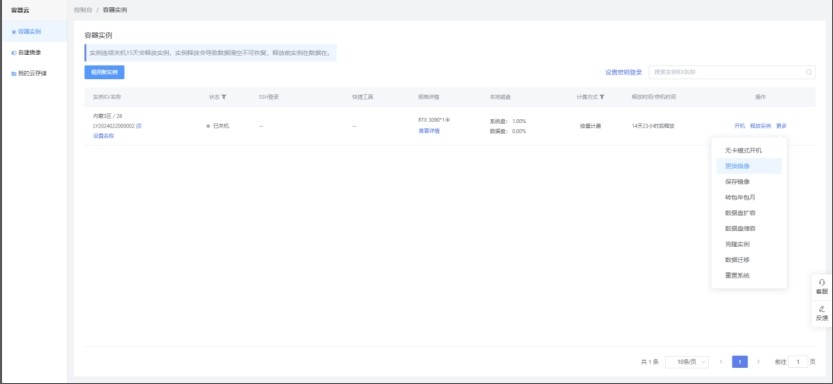The width and height of the screenshot is (833, 384).
Task: Click 数据盘 0.00% usage text
Action: point(508,131)
